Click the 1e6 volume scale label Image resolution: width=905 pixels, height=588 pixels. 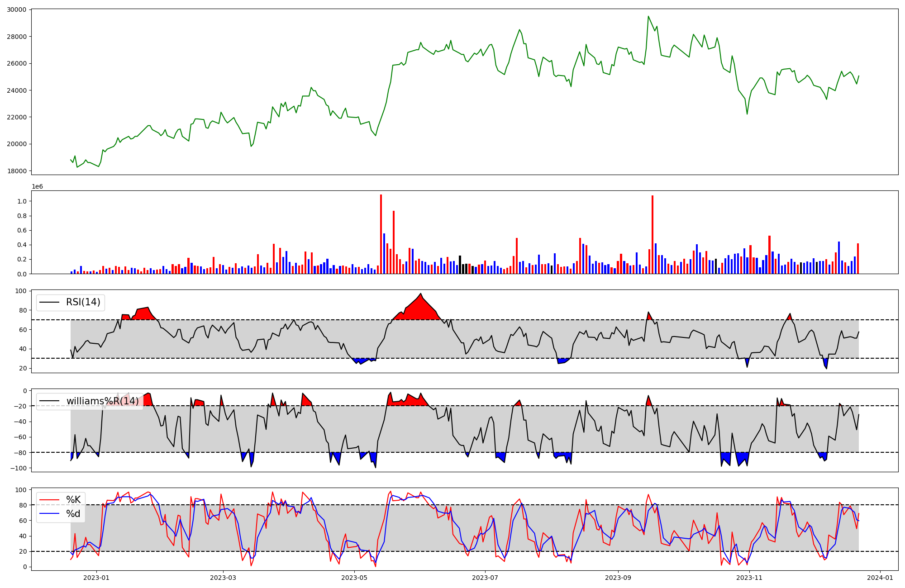tap(37, 186)
